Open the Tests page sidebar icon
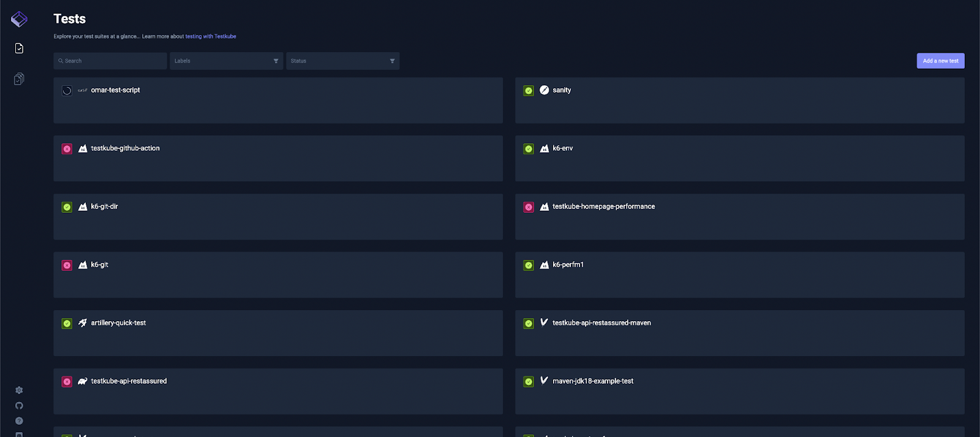The height and width of the screenshot is (437, 980). click(x=19, y=48)
